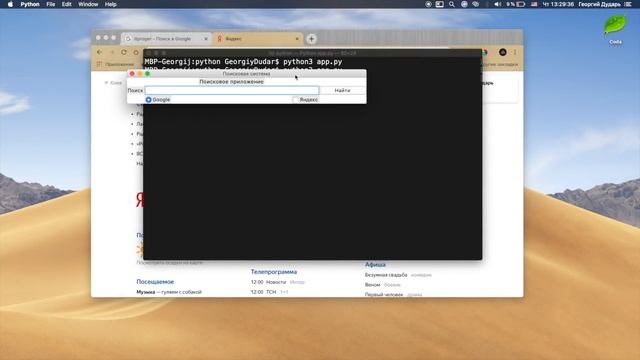Minimize the Поисковая система window
Screen dimensions: 640x360
(x=140, y=74)
